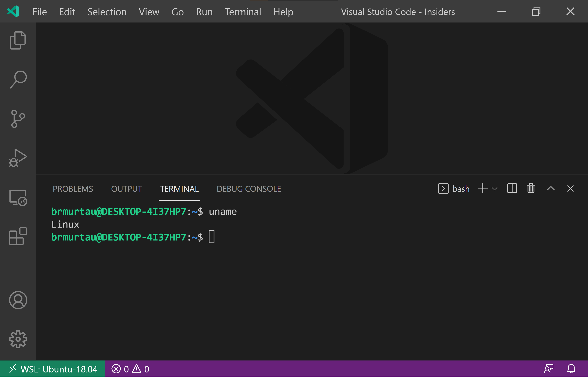Open the Extensions view
Screen dimensions: 588x377
(x=18, y=236)
